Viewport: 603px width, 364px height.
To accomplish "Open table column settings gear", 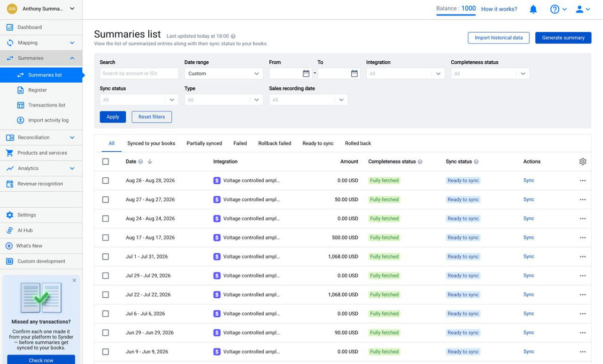I will click(583, 162).
